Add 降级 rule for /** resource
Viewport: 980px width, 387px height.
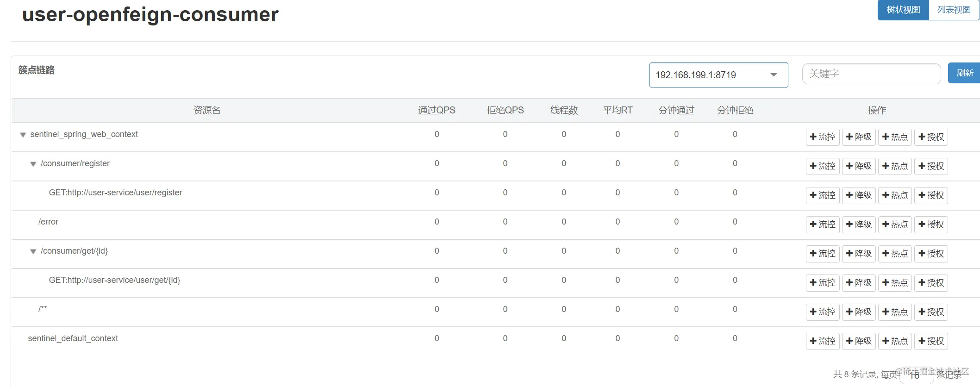click(x=859, y=312)
